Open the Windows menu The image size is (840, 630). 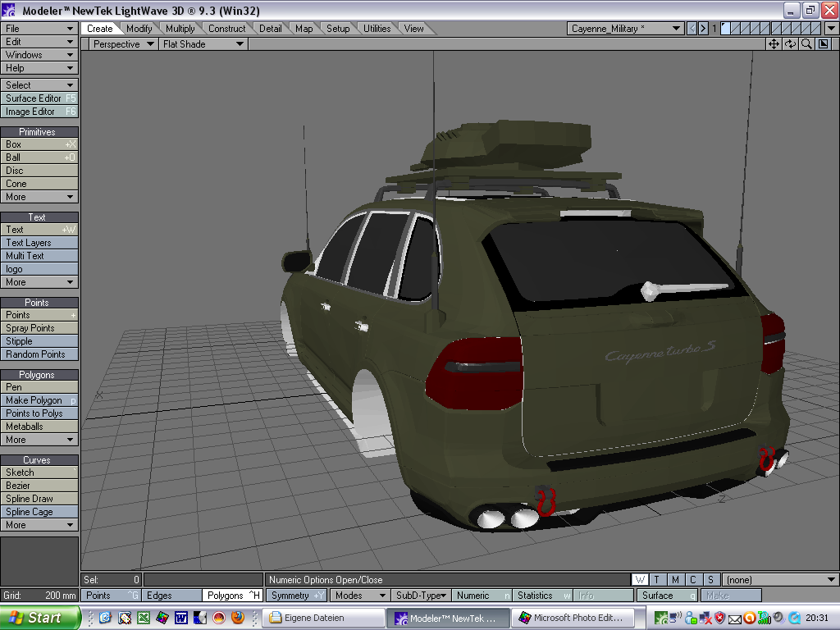point(39,55)
